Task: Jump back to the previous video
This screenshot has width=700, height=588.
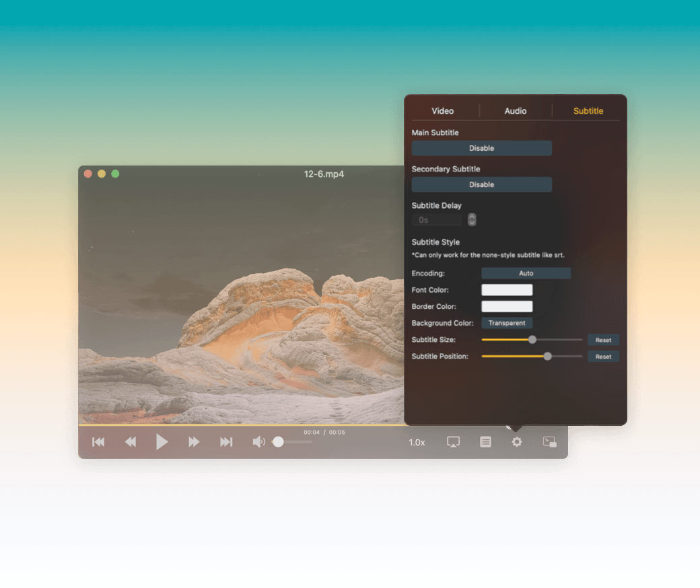Action: (98, 441)
